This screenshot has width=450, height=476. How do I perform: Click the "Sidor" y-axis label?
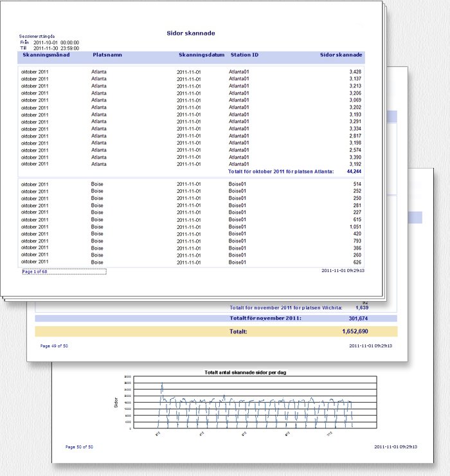(x=116, y=403)
